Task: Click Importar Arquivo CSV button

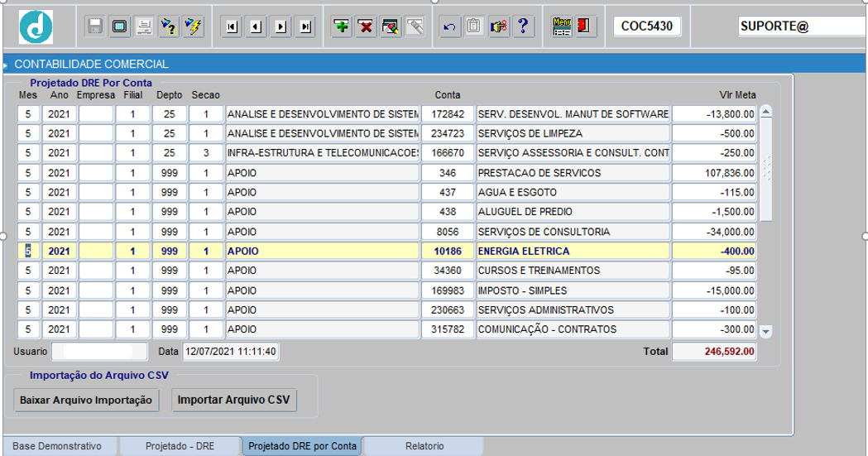Action: [x=233, y=400]
